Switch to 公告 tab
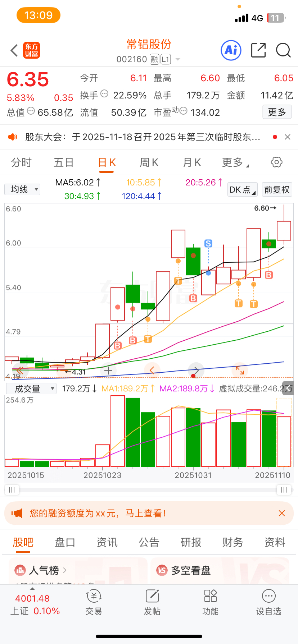Image resolution: width=298 pixels, height=644 pixels. coord(149,542)
